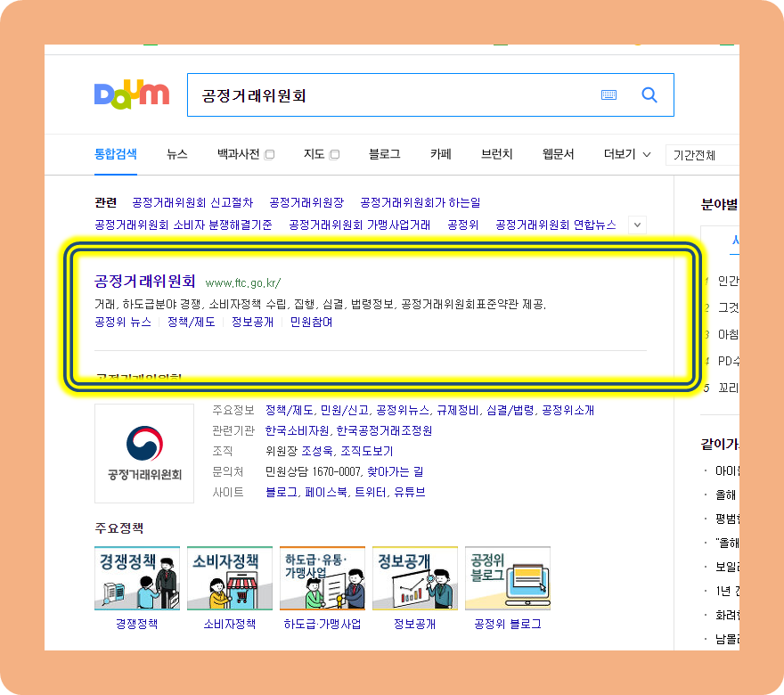This screenshot has height=695, width=784.
Task: Open the 민원참여 sublink
Action: click(x=311, y=322)
